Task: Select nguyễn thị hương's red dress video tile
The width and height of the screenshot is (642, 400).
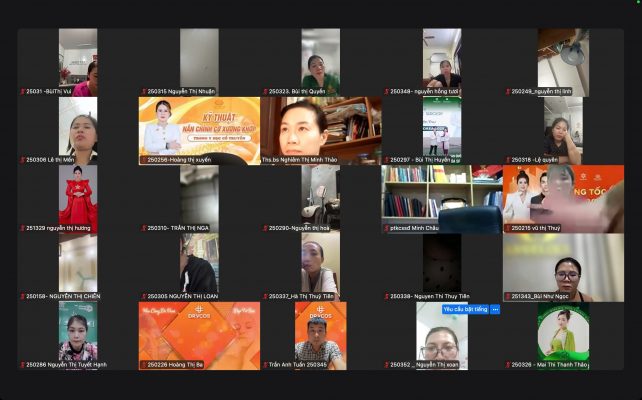Action: (x=78, y=196)
